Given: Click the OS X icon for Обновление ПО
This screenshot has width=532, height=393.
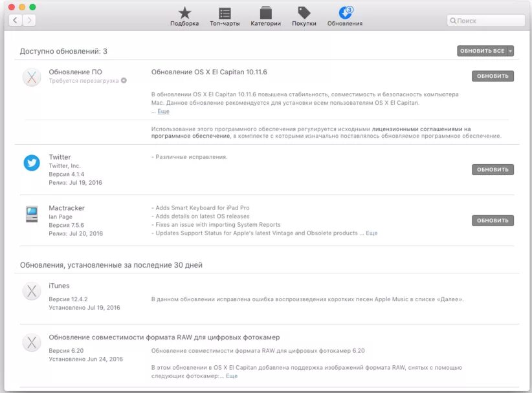Looking at the screenshot, I should [x=32, y=78].
